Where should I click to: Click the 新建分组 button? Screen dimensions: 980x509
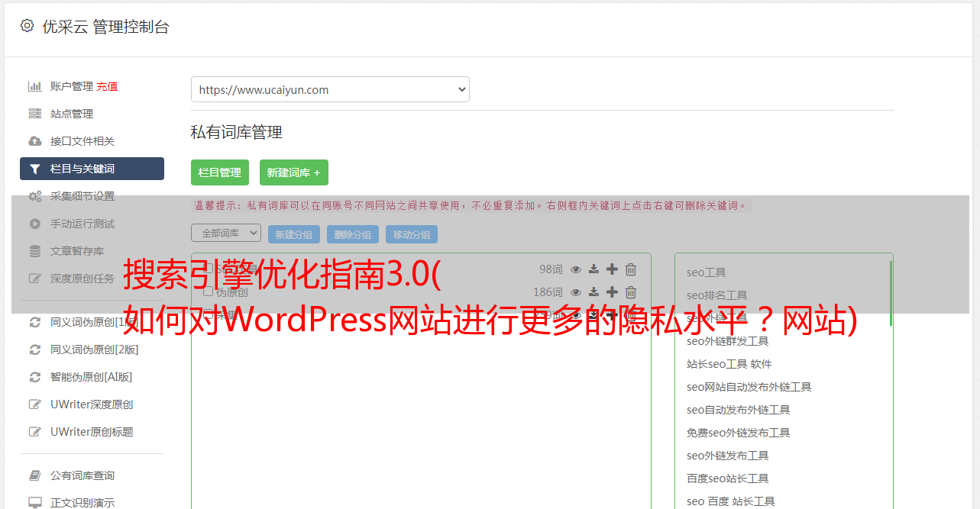294,235
